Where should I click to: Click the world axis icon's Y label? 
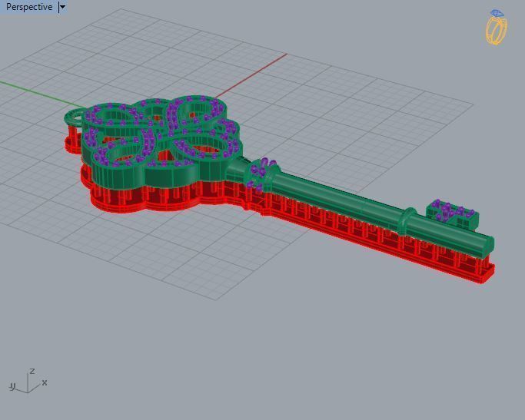(x=12, y=386)
